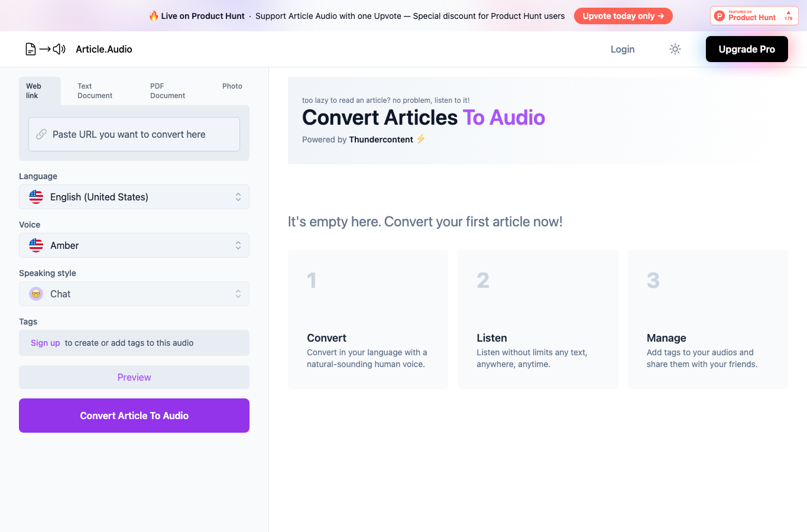Switch to the Photo tab
The width and height of the screenshot is (807, 532).
coord(232,86)
